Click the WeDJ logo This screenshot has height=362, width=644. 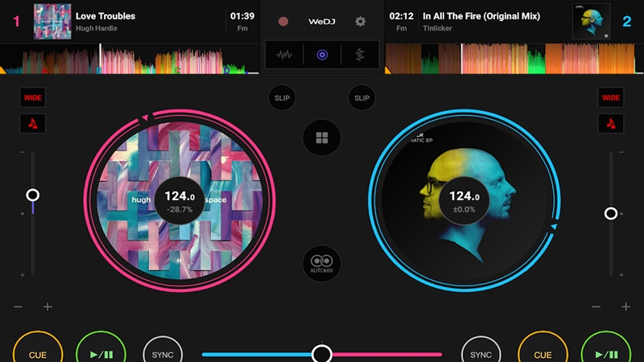321,22
